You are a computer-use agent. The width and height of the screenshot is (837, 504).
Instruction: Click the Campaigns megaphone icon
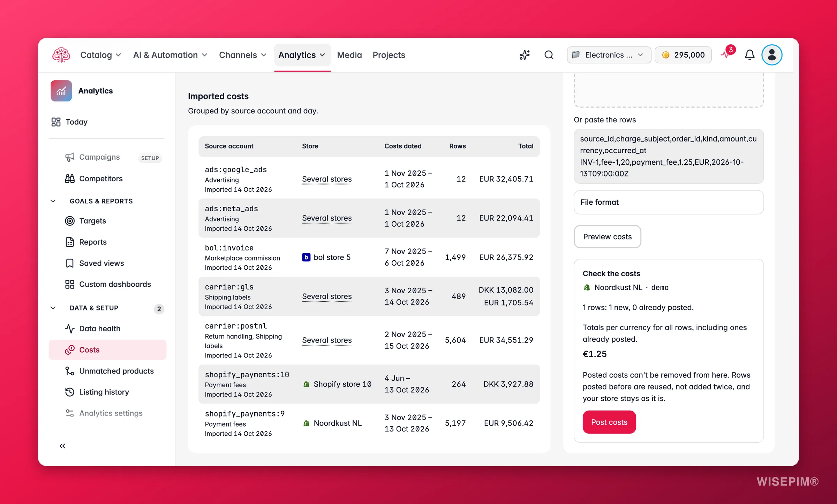tap(70, 157)
